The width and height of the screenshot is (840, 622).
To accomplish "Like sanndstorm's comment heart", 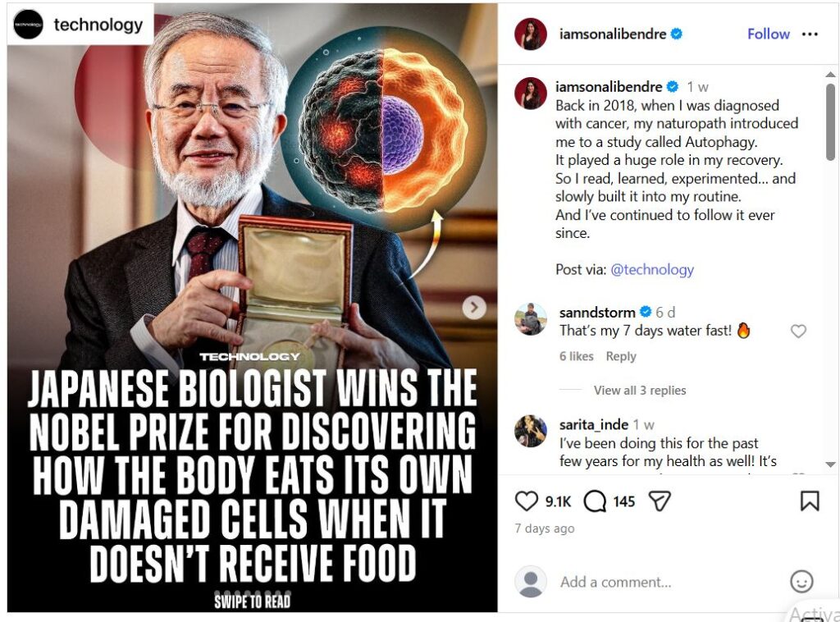I will click(x=798, y=331).
